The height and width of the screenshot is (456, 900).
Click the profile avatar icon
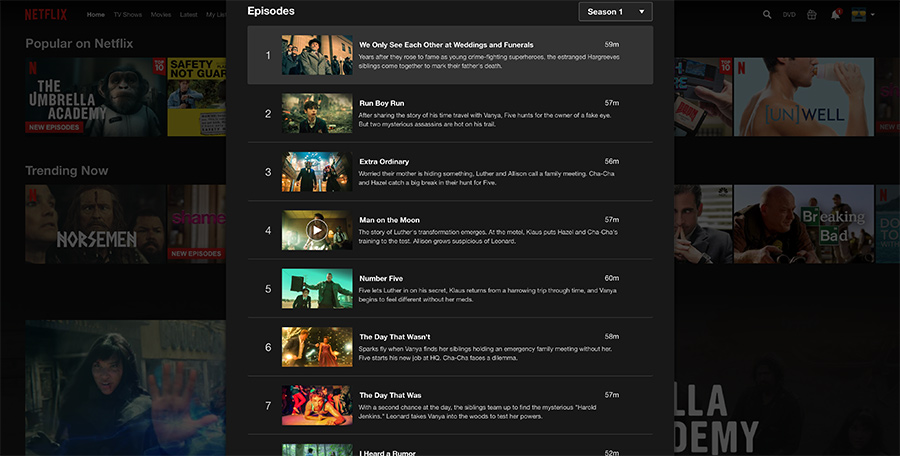pos(858,15)
